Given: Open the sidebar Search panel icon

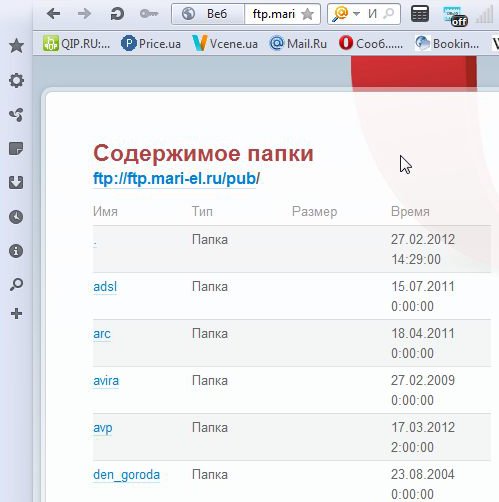Looking at the screenshot, I should click(16, 285).
